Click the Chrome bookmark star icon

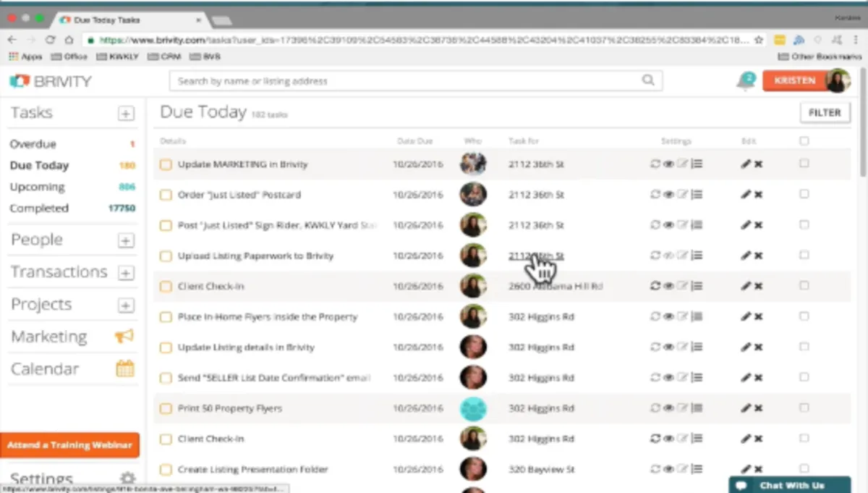click(759, 40)
